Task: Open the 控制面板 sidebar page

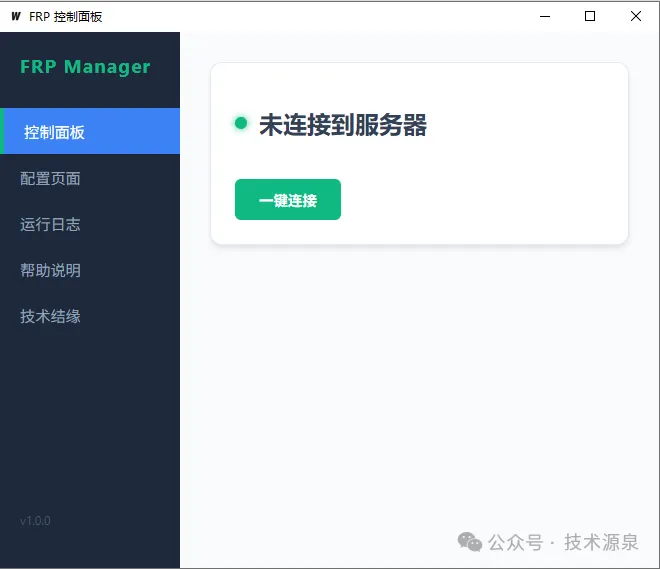Action: tap(90, 131)
